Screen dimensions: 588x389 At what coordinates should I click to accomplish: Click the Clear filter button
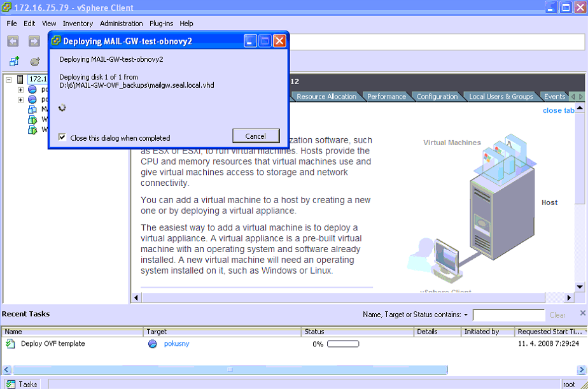[557, 315]
